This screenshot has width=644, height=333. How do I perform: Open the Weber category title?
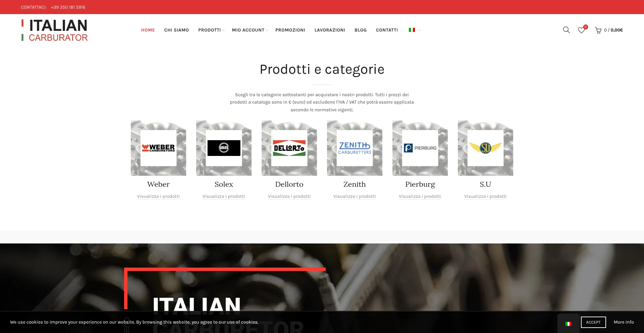tap(158, 184)
